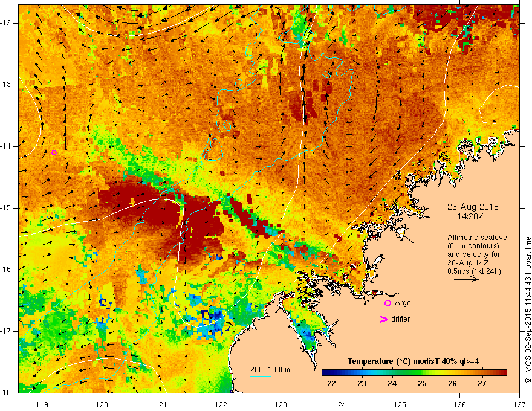Select the Argo float marker near 119E, 14S

pyautogui.click(x=54, y=152)
